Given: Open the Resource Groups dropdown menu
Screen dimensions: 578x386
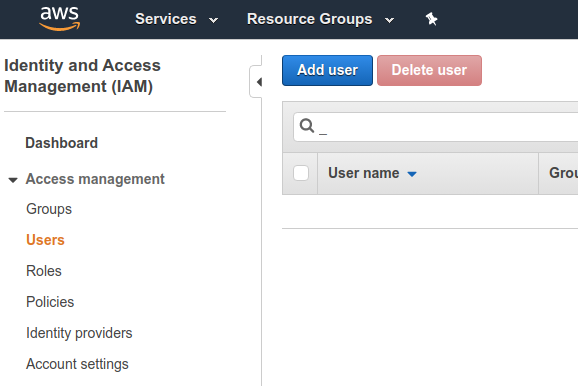Looking at the screenshot, I should coord(320,19).
